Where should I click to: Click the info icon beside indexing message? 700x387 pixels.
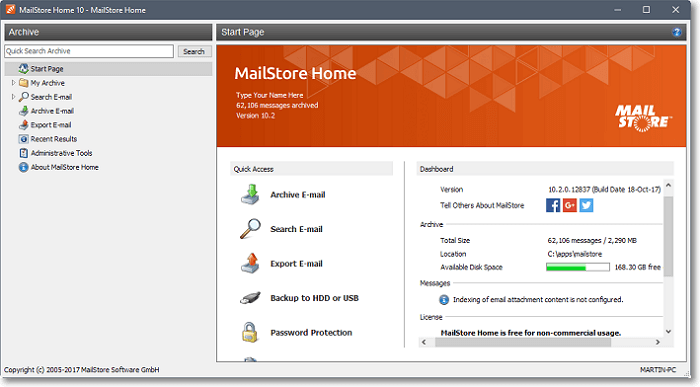(444, 300)
